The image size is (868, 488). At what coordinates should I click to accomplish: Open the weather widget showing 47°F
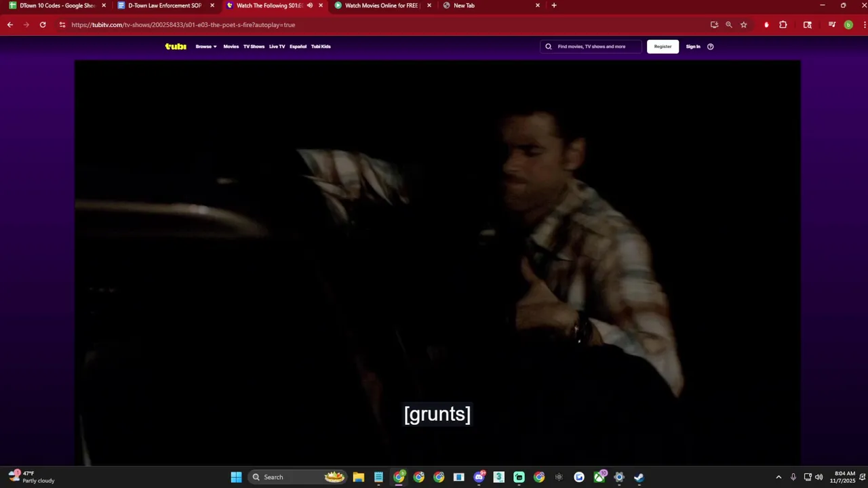click(32, 477)
